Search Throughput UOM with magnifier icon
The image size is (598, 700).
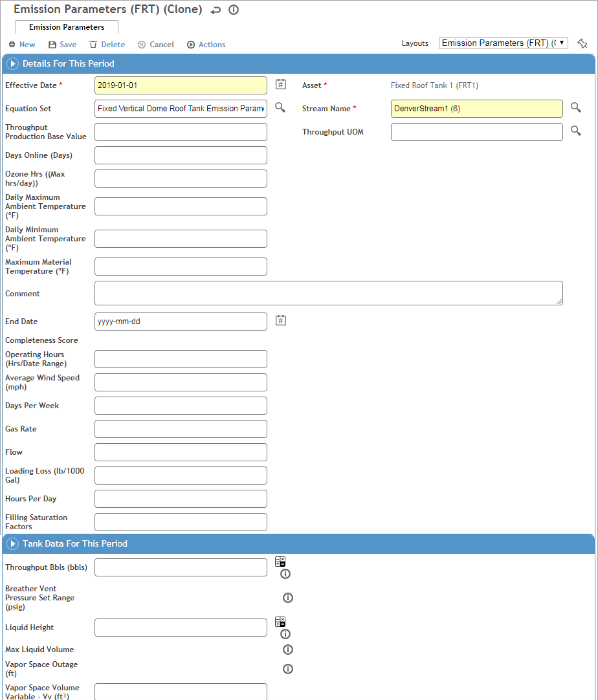point(575,130)
